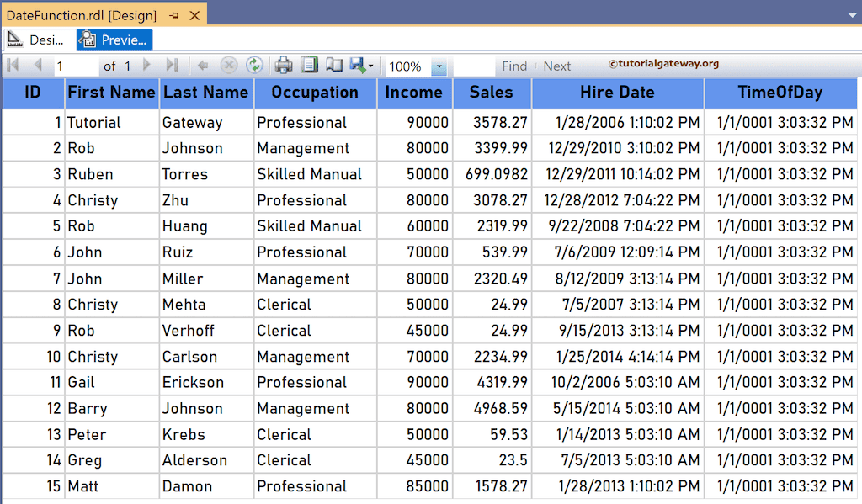Go to the last page arrow icon
Screen dimensions: 862x504
173,66
